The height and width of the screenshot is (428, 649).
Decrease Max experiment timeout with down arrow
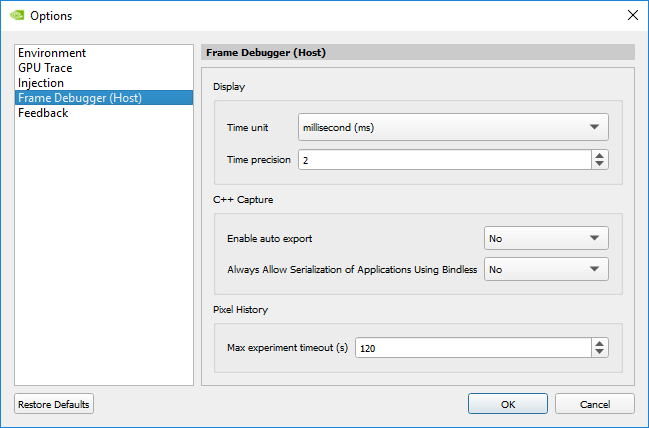pos(599,352)
